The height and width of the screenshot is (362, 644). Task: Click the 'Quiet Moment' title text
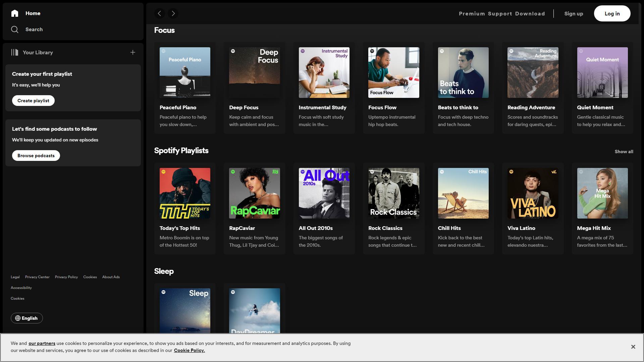tap(595, 108)
